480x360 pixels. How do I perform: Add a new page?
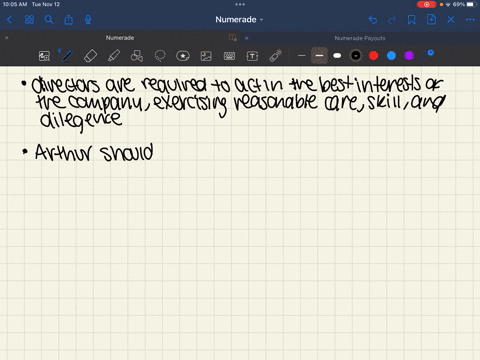tap(431, 20)
